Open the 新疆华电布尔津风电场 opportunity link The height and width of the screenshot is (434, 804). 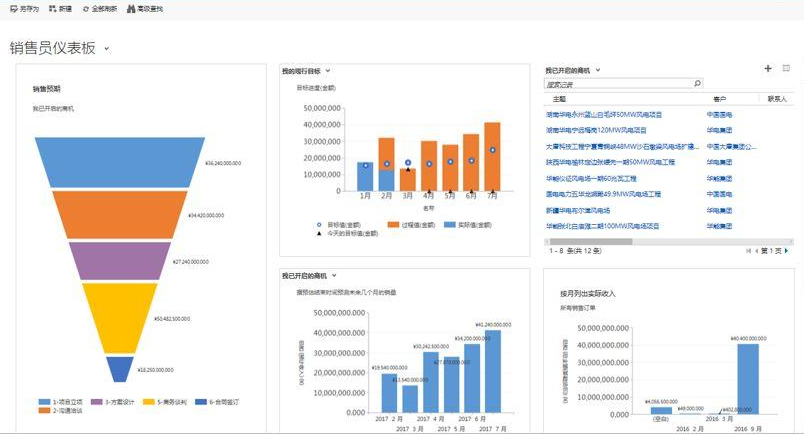[x=577, y=210]
